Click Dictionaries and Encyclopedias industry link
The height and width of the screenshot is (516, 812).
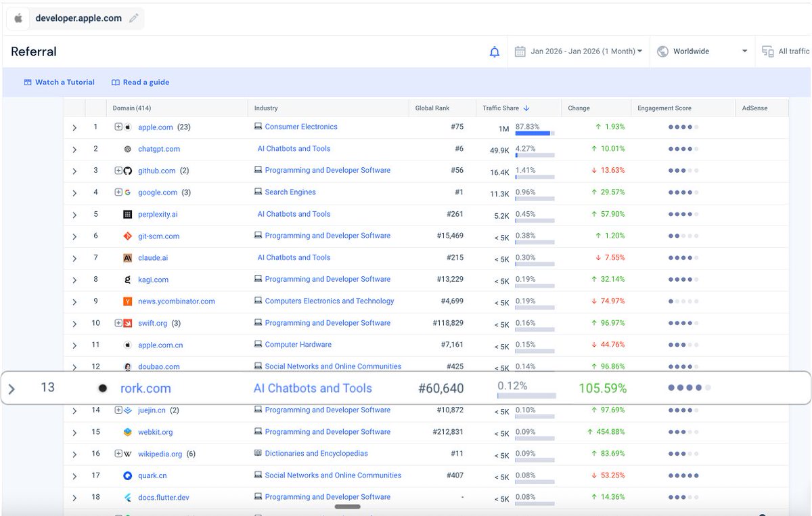click(x=317, y=454)
